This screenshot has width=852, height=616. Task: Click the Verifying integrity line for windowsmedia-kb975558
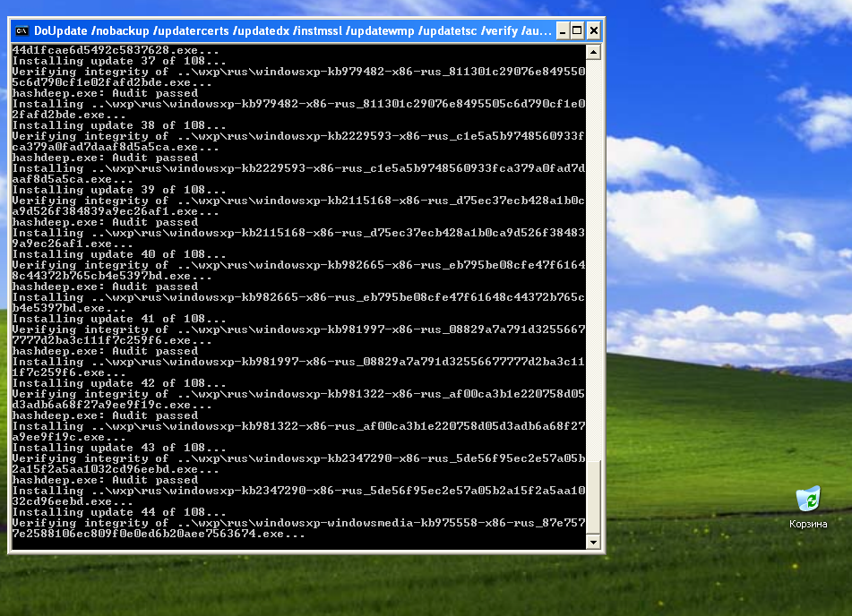tap(299, 523)
